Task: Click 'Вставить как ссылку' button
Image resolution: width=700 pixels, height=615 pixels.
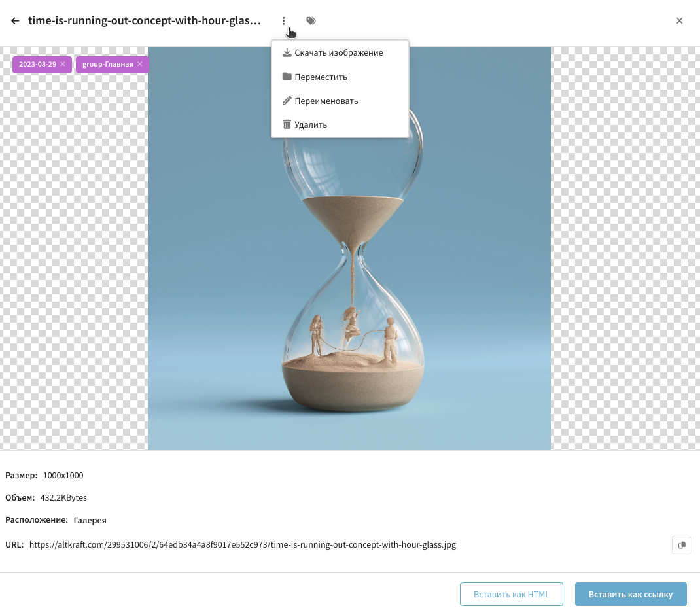Action: [631, 594]
